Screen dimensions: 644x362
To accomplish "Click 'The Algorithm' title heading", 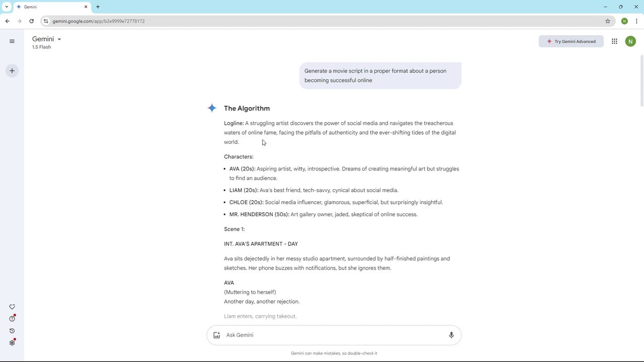I will [x=247, y=108].
